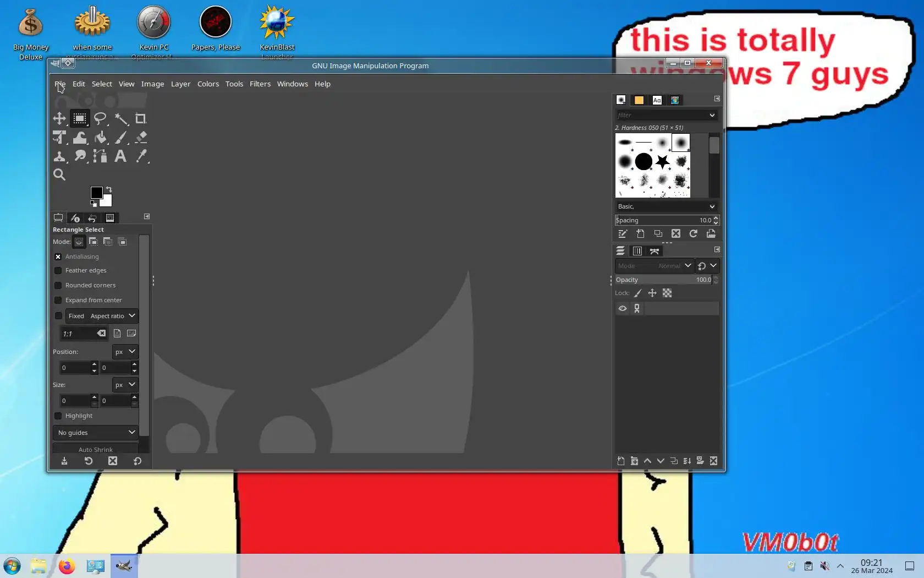Click the black foreground color swatch
924x578 pixels.
point(96,192)
